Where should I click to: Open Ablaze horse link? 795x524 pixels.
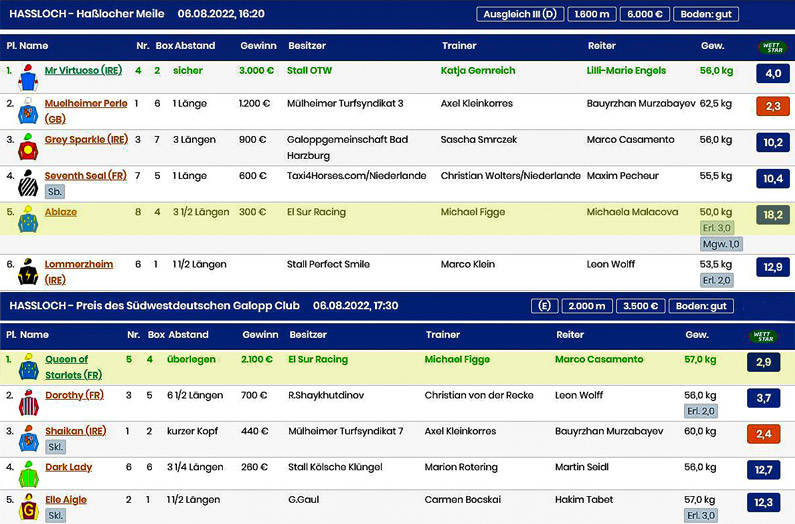tap(61, 212)
